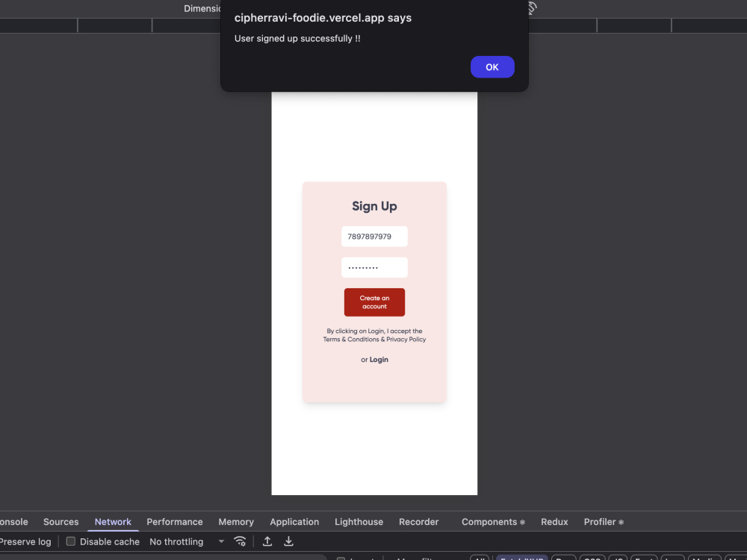Click the Terms & Conditions & Privacy Policy text
Screen dimensions: 747x560
(374, 340)
